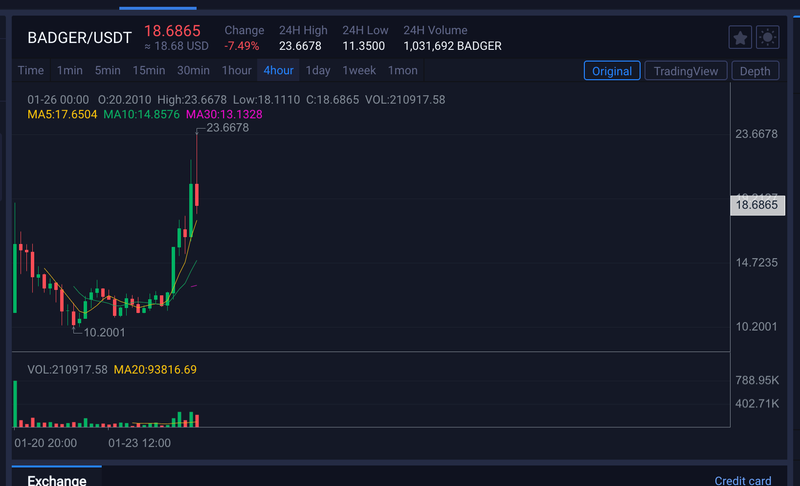Select the 4hour interval tab
The width and height of the screenshot is (800, 486).
point(278,70)
